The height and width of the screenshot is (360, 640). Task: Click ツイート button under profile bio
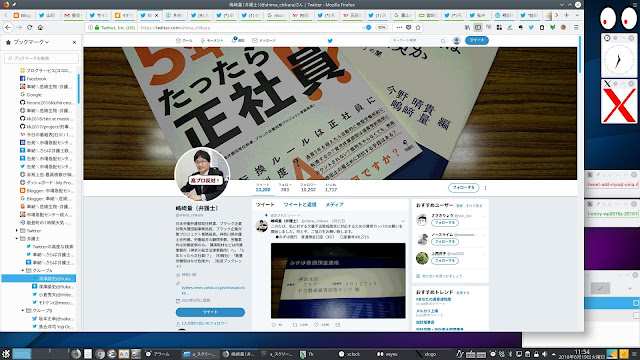[x=210, y=312]
